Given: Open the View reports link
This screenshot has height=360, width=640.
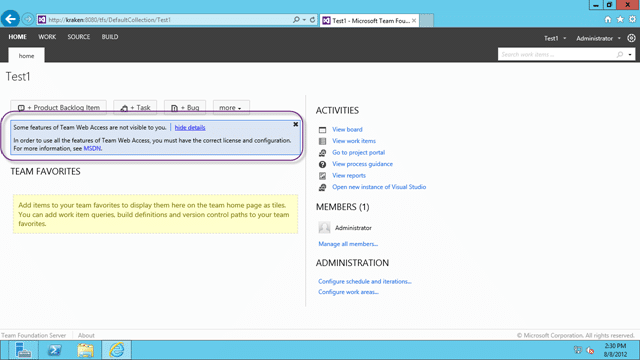Looking at the screenshot, I should (349, 176).
